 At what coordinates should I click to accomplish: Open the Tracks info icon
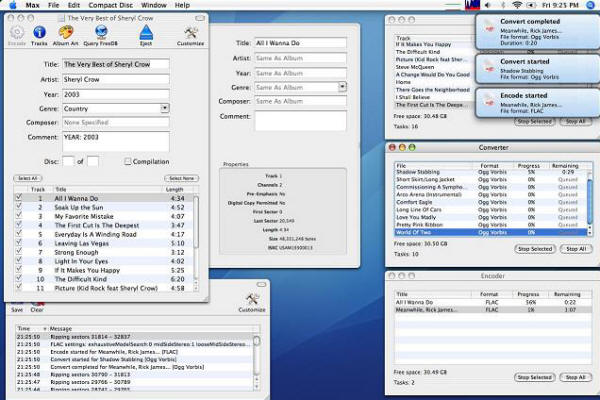[x=39, y=33]
